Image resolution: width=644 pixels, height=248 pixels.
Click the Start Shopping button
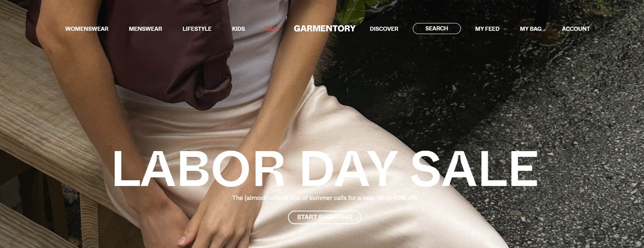click(324, 217)
